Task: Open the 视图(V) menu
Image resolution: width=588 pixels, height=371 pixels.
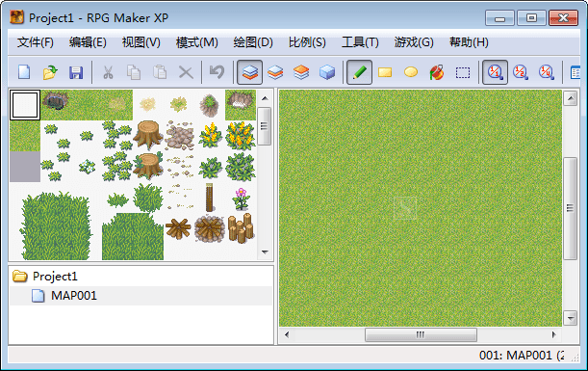Action: [141, 42]
